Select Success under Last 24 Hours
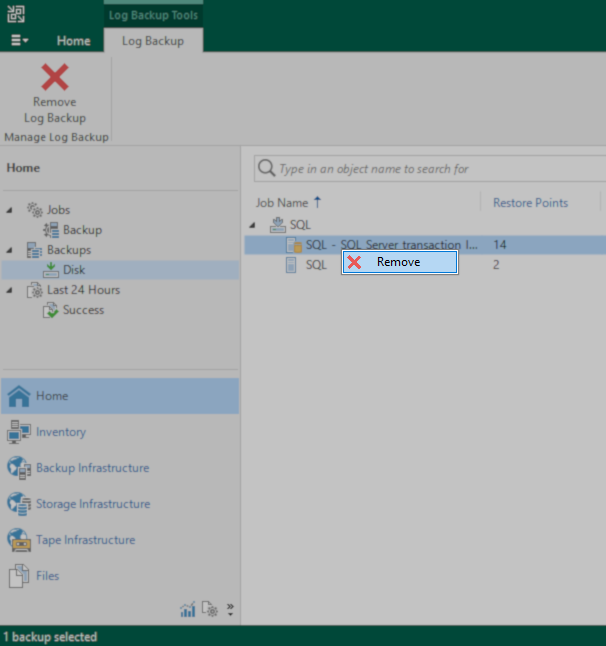The image size is (606, 646). pyautogui.click(x=83, y=310)
